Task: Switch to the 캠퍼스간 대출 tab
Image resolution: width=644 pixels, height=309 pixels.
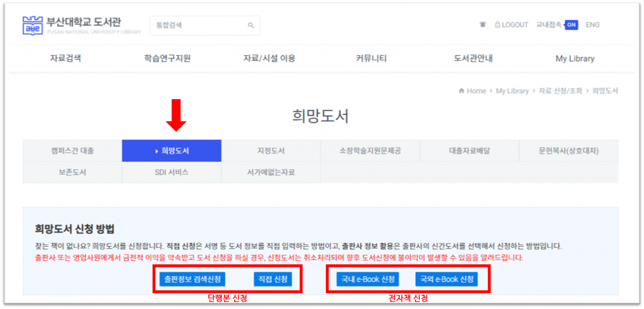Action: tap(72, 151)
